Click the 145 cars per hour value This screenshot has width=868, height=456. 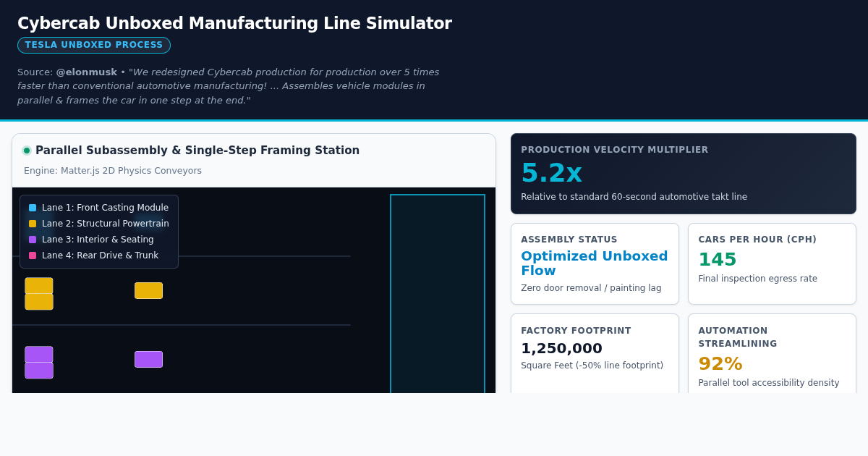click(x=717, y=260)
